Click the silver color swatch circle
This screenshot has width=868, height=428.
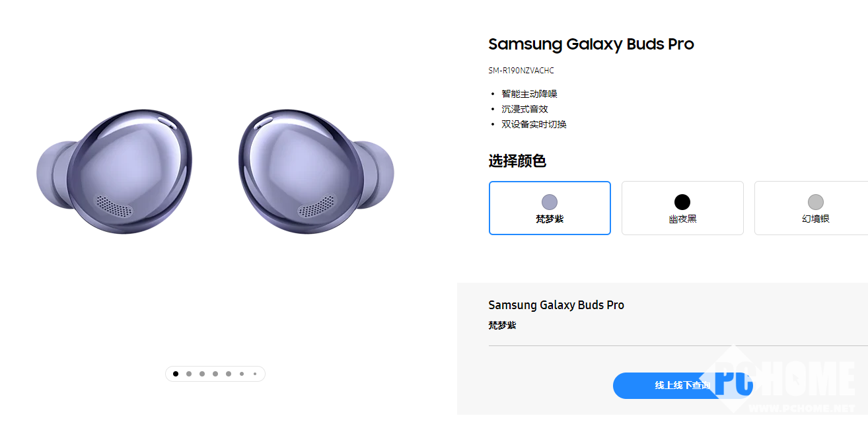click(816, 202)
